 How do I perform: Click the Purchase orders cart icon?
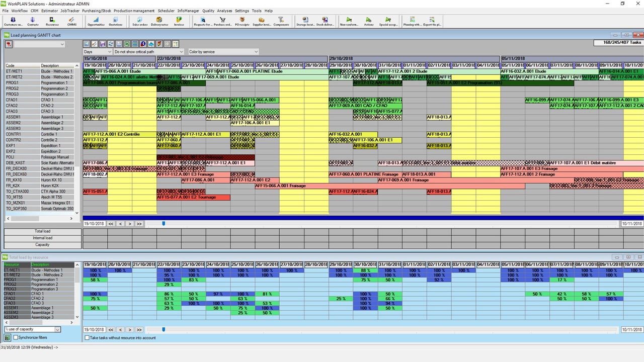(223, 21)
